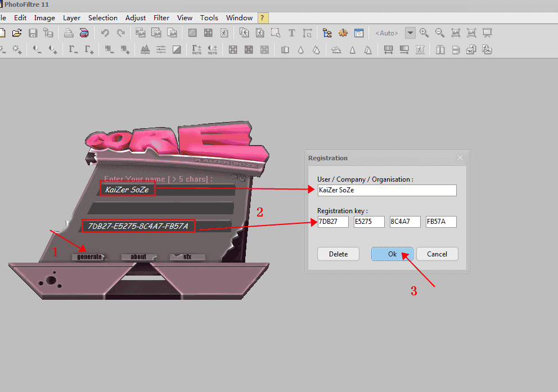Screen dimensions: 558x392
Task: Click the Flip vertical icon
Action: [456, 49]
